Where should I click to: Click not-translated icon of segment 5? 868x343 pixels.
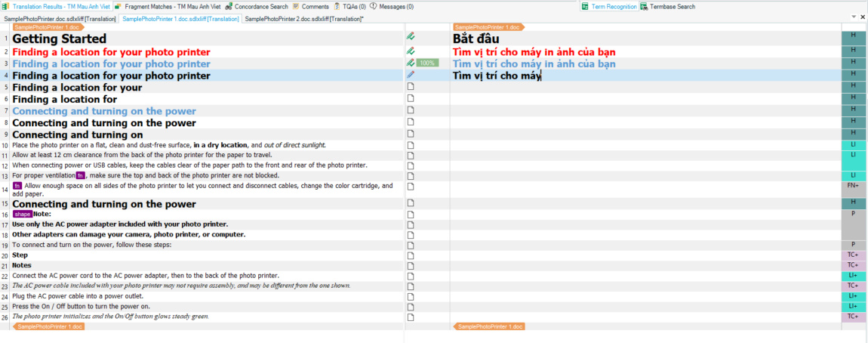pos(411,86)
